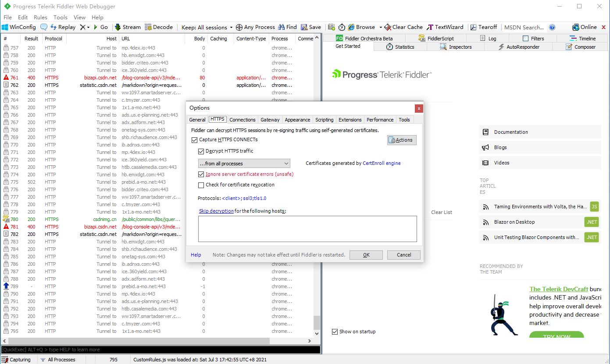
Task: Click the Online status icon
Action: click(x=576, y=27)
